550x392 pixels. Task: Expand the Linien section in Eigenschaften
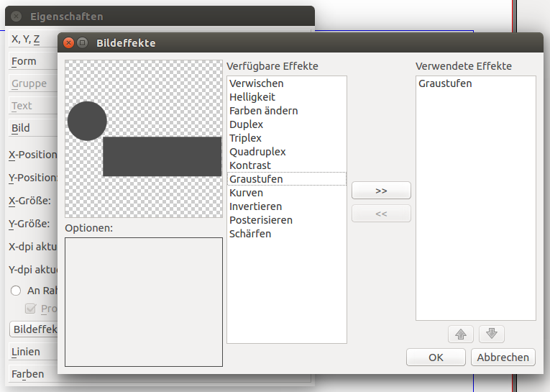[26, 352]
